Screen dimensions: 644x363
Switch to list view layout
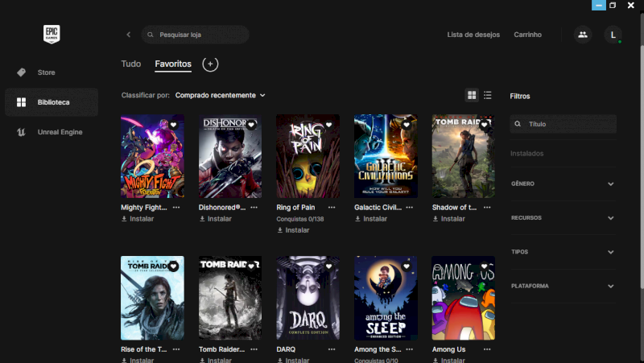pos(488,95)
